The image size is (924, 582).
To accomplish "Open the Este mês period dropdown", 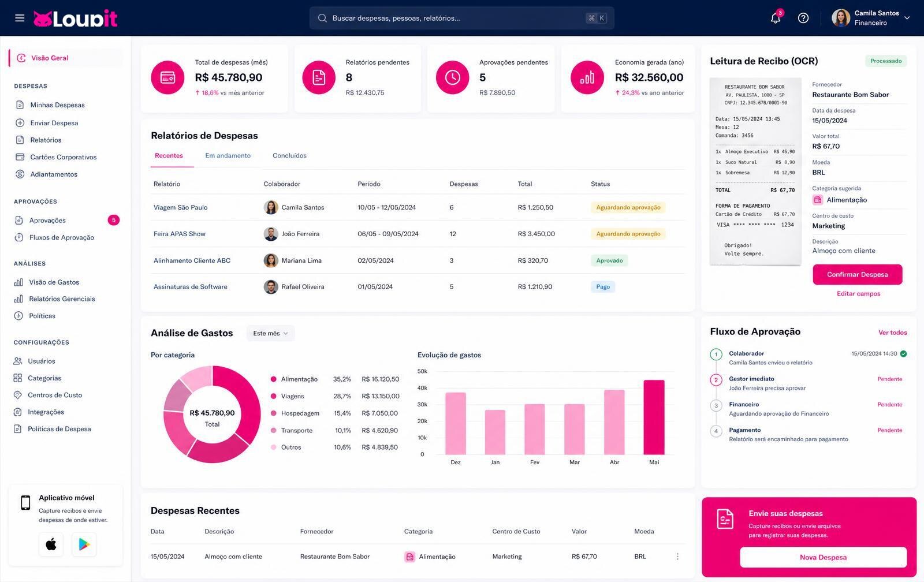I will point(270,333).
